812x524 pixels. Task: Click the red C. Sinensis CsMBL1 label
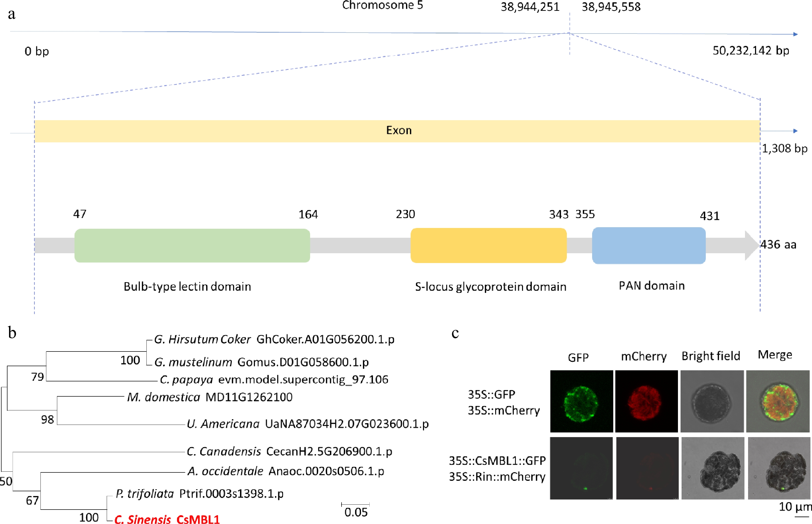click(167, 519)
